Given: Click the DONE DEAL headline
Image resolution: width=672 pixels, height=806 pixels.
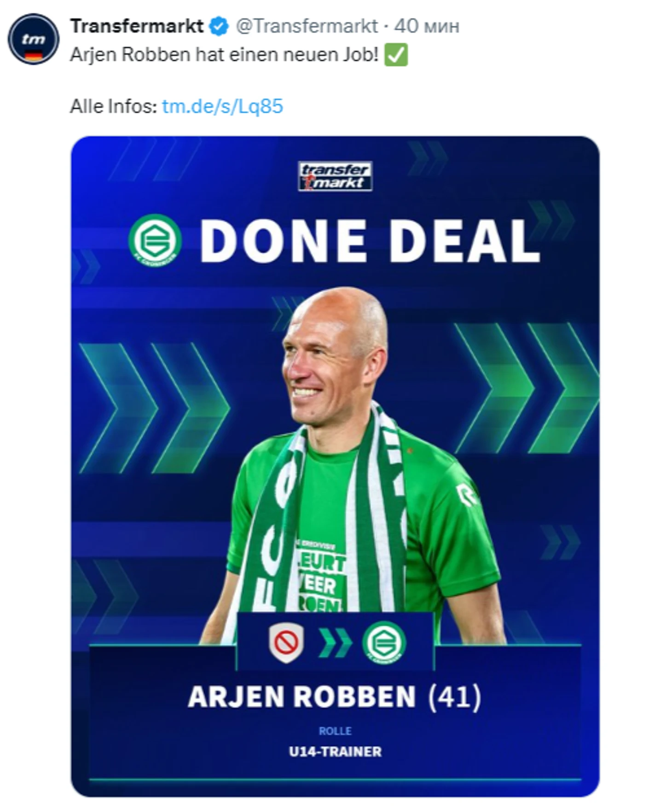Looking at the screenshot, I should click(x=370, y=241).
